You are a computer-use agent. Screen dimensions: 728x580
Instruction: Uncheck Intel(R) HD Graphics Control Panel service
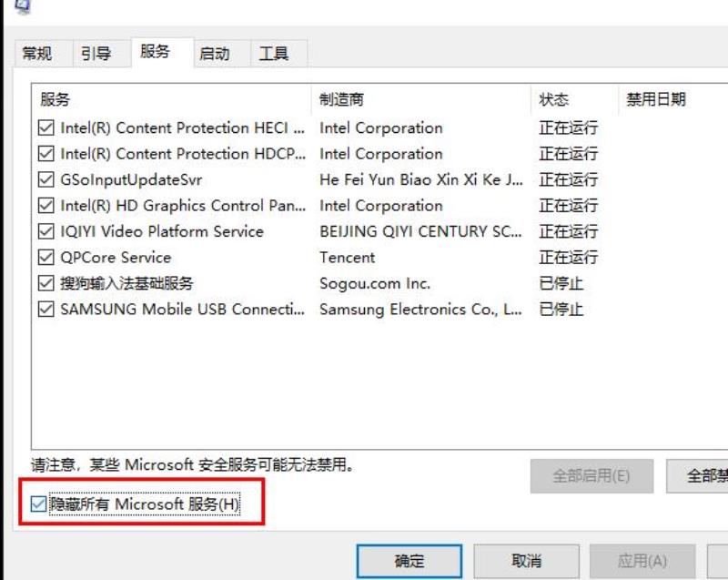coord(45,205)
